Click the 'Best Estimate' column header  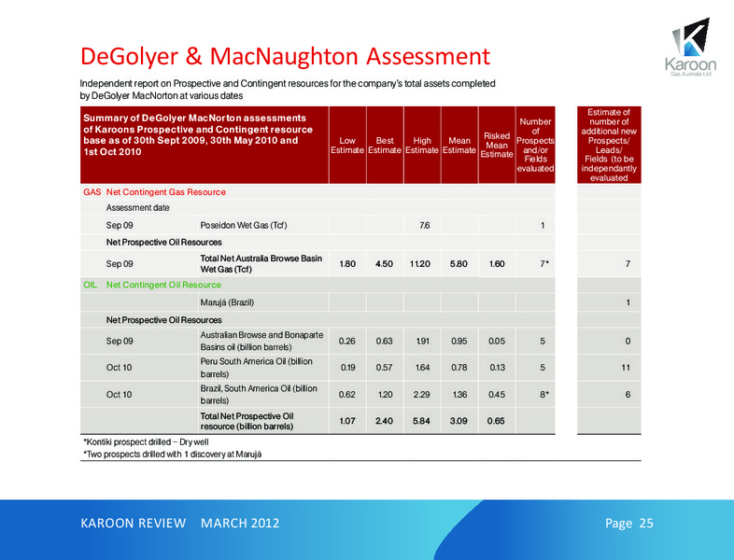(385, 145)
